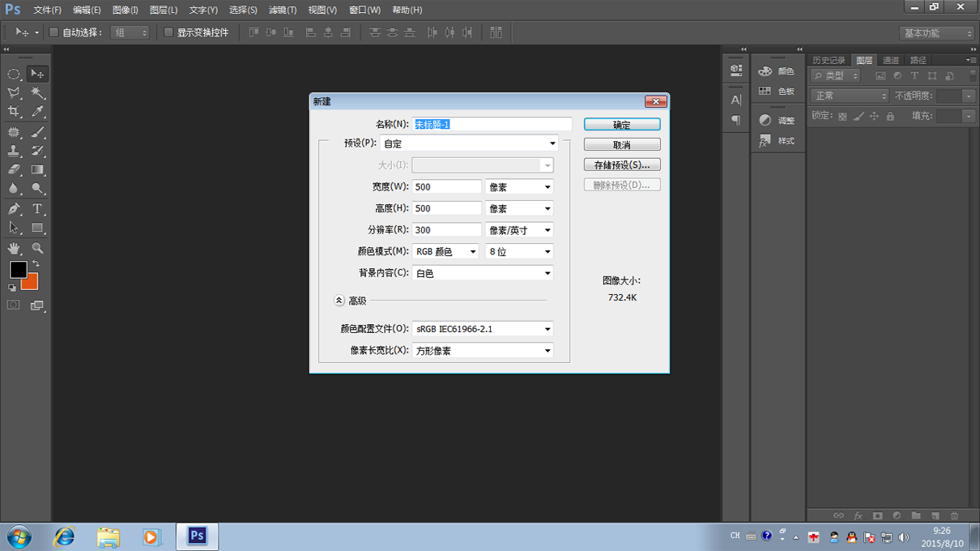Open height unit 像素 dropdown
The image size is (980, 551).
pos(519,208)
